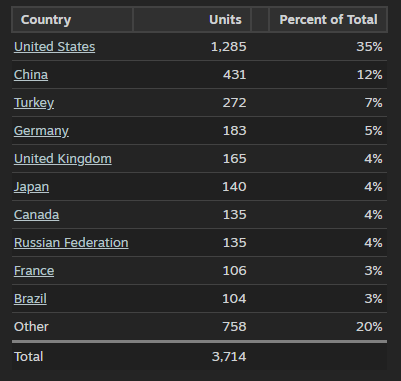
Task: Open the Germany country link
Action: click(x=41, y=131)
